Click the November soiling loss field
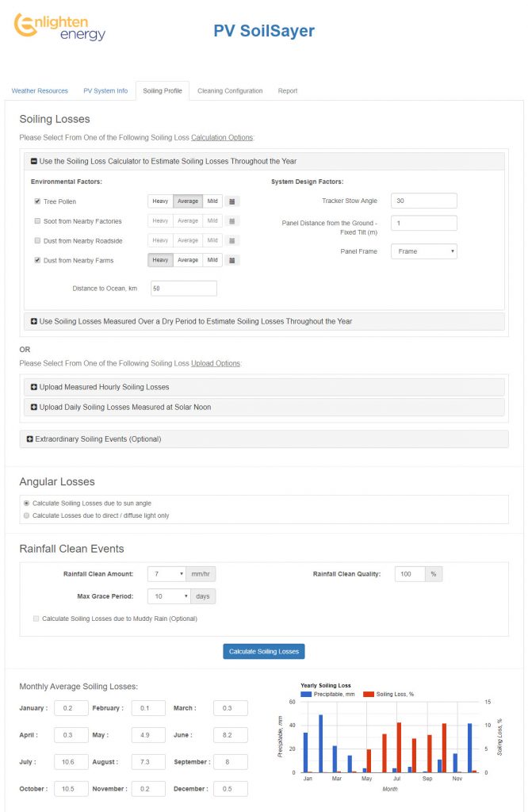528x812 pixels. [148, 789]
